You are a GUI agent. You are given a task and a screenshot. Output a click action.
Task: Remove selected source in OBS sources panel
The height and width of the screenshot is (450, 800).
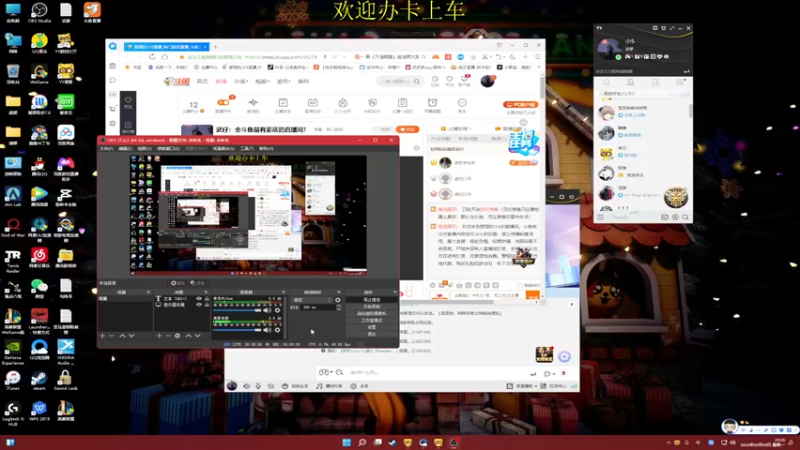coord(168,336)
